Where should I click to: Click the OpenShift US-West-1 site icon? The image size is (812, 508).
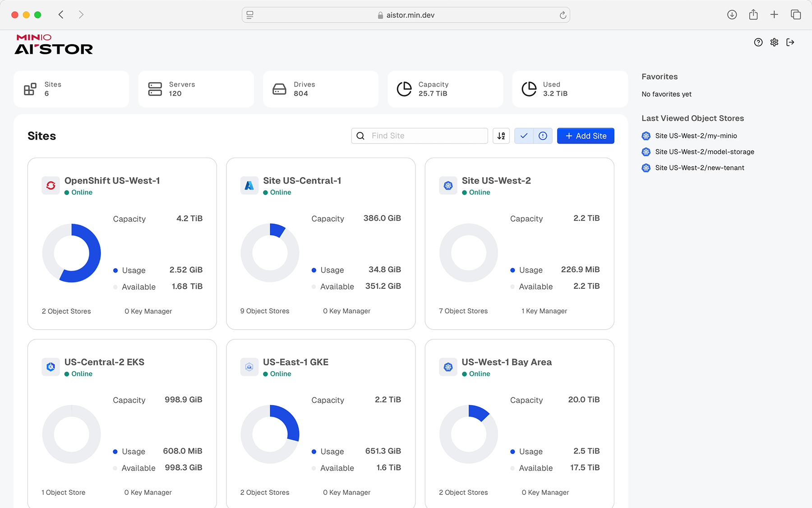[51, 186]
